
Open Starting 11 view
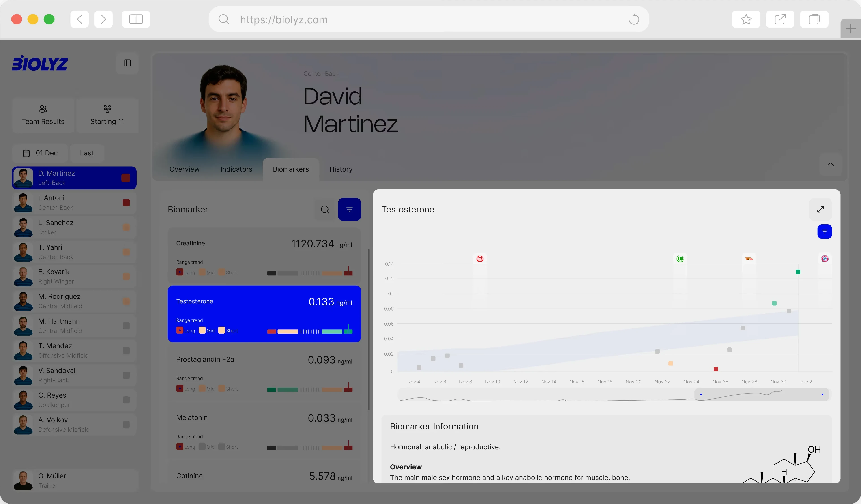tap(107, 115)
